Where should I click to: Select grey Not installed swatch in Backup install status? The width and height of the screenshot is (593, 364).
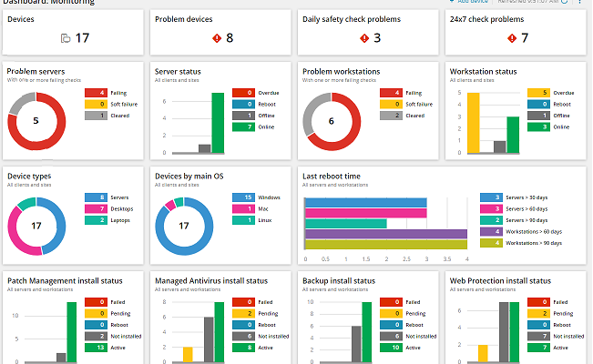(391, 336)
